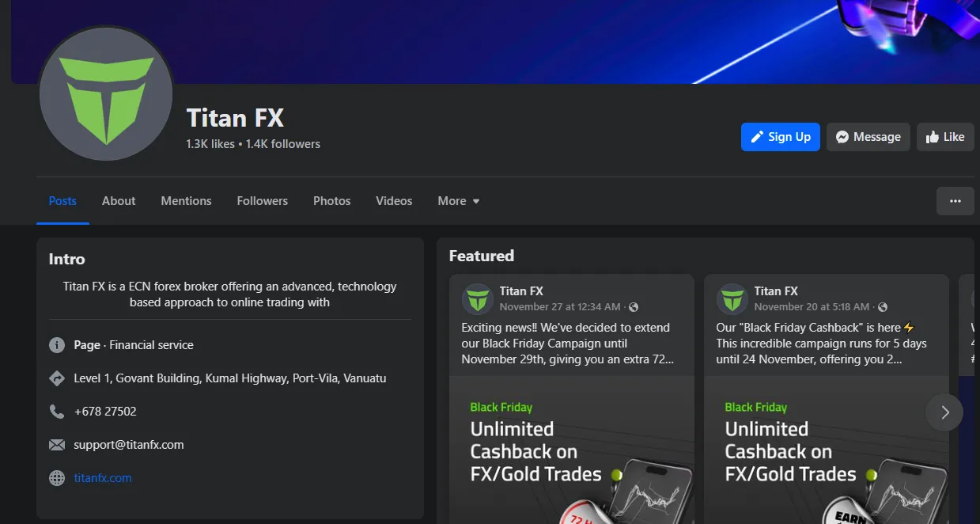Open the Black Friday image with 72 H badge
Screen dimensions: 980x524
[x=572, y=450]
